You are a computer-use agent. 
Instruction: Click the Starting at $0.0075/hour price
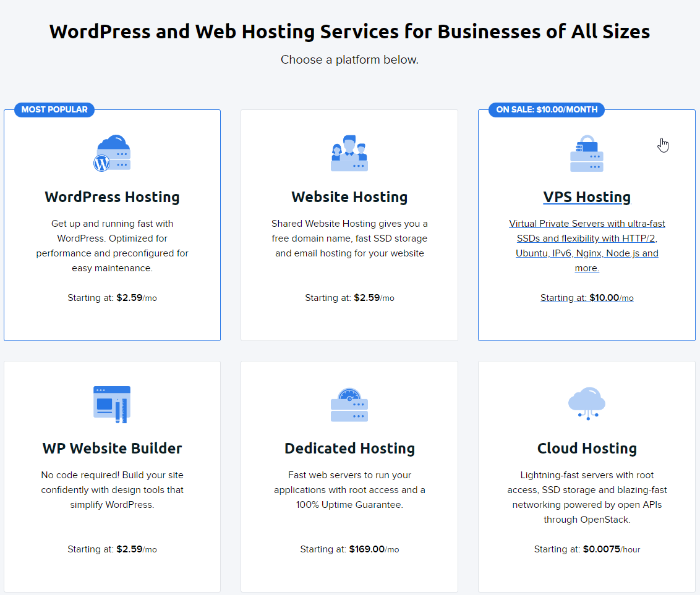[x=587, y=549]
